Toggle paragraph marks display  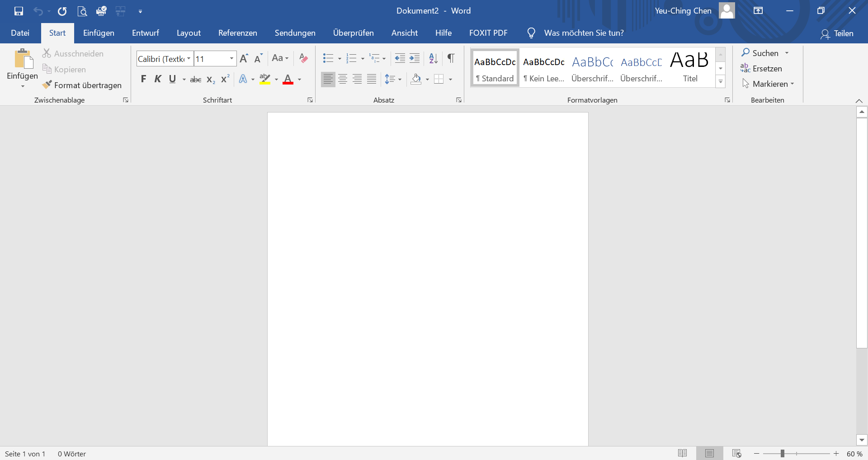tap(451, 58)
